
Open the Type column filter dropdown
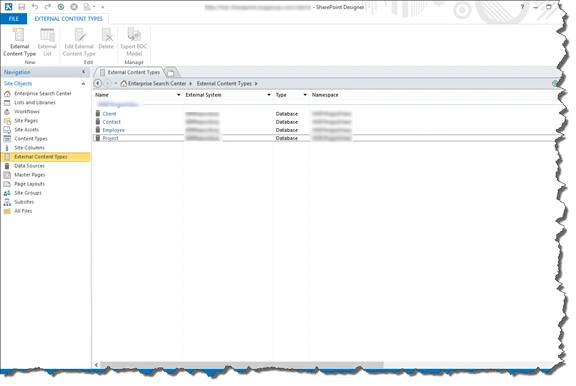pos(305,95)
